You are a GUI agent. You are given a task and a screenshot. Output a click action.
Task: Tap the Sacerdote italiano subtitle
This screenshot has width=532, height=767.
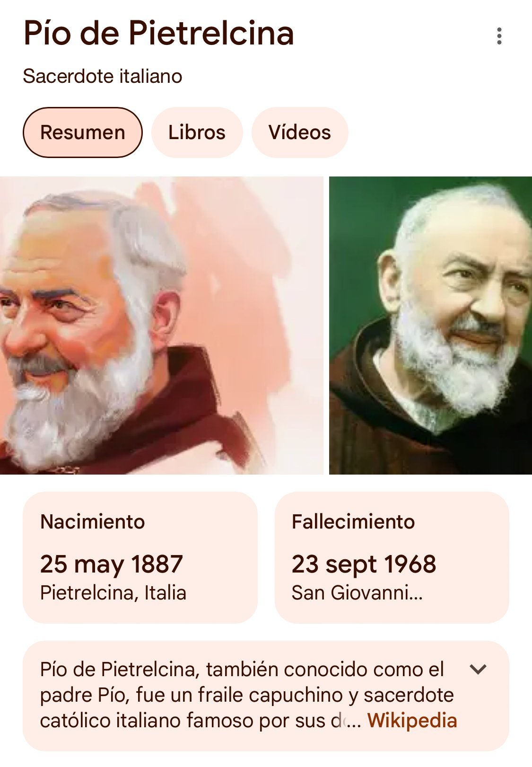pos(103,76)
